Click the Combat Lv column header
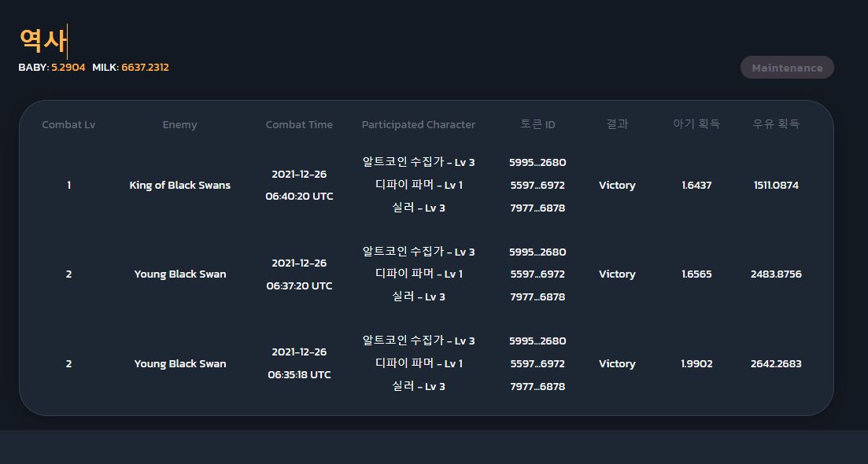Image resolution: width=868 pixels, height=464 pixels. (68, 124)
